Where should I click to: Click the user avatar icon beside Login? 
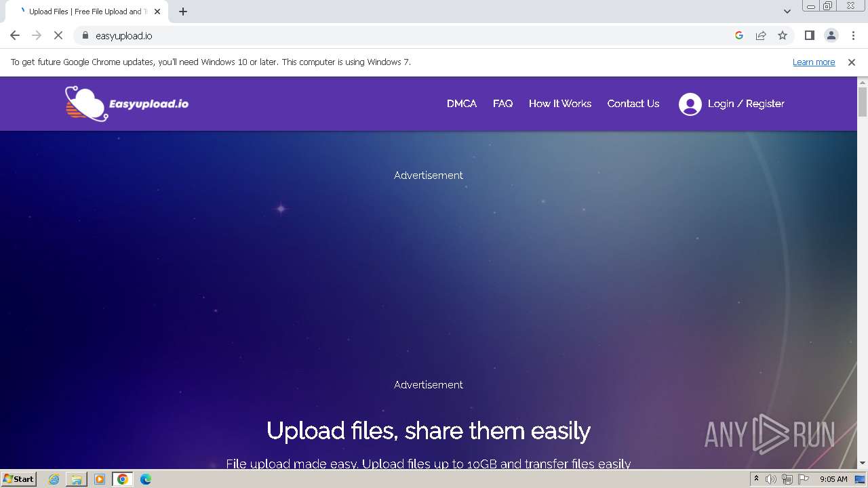tap(690, 104)
